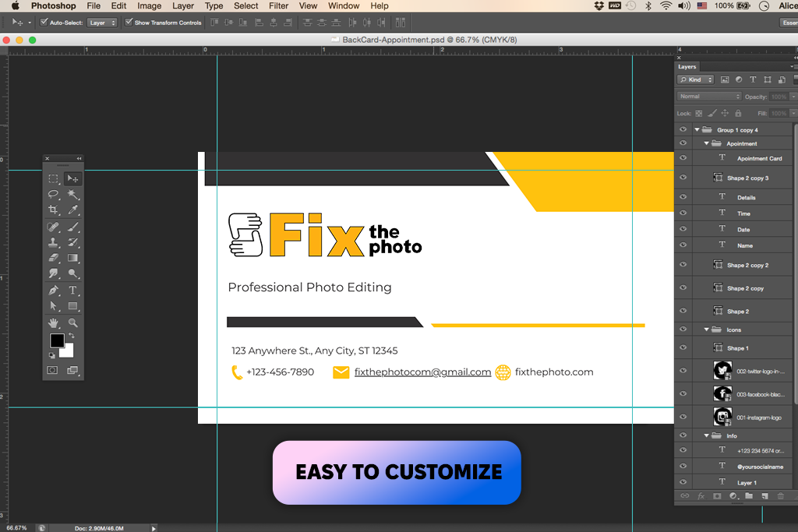Image resolution: width=798 pixels, height=532 pixels.
Task: Select the Smudge tool
Action: click(54, 273)
